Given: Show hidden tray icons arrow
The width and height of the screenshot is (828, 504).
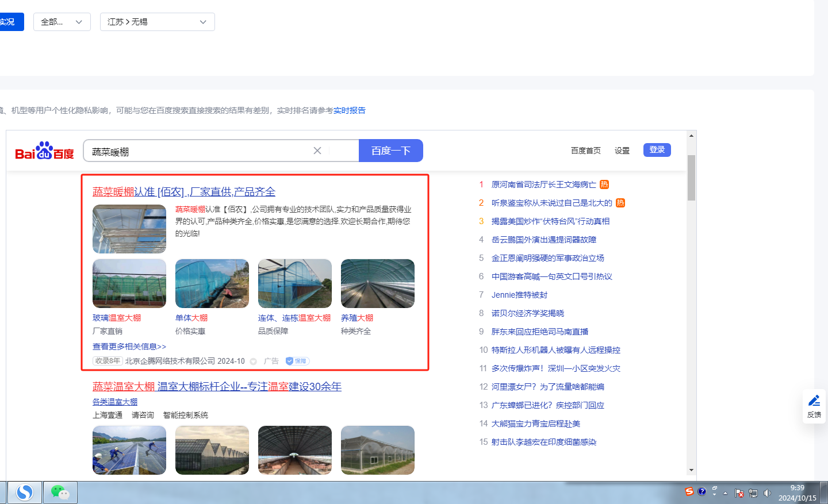Looking at the screenshot, I should pyautogui.click(x=726, y=493).
